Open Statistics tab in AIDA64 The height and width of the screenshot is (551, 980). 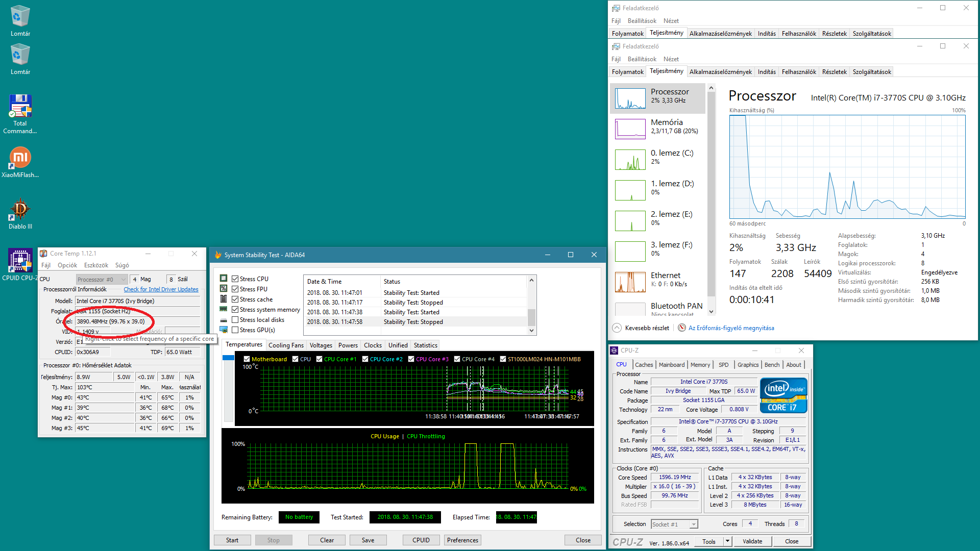pos(426,345)
